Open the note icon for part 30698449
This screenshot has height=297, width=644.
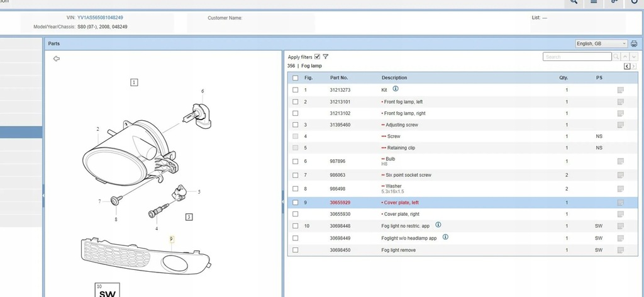pyautogui.click(x=621, y=238)
